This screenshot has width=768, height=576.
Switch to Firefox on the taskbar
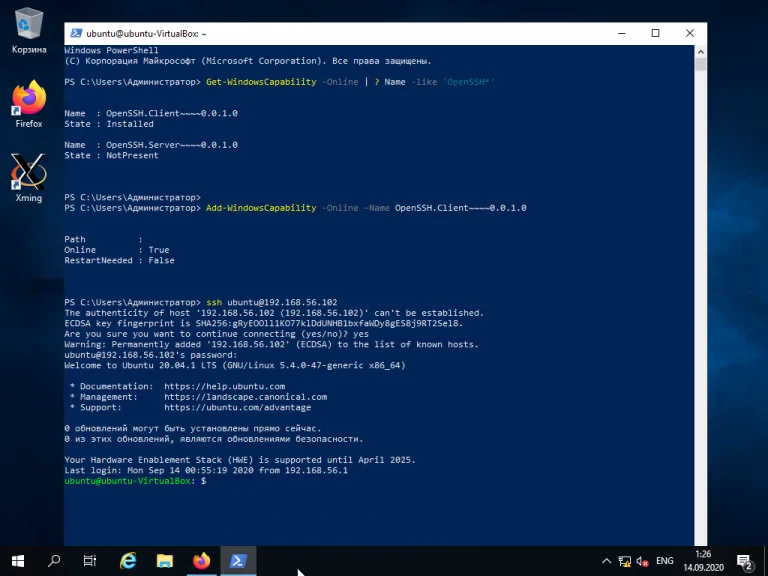[x=201, y=561]
